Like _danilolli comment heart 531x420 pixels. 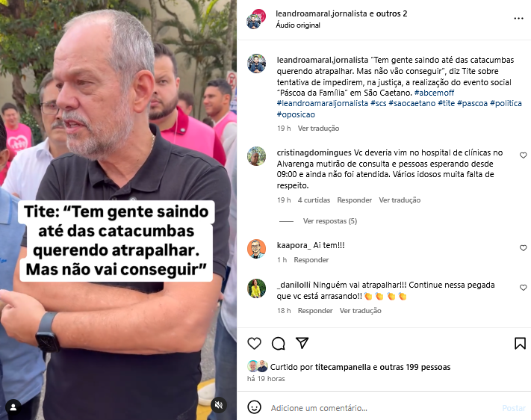click(524, 288)
